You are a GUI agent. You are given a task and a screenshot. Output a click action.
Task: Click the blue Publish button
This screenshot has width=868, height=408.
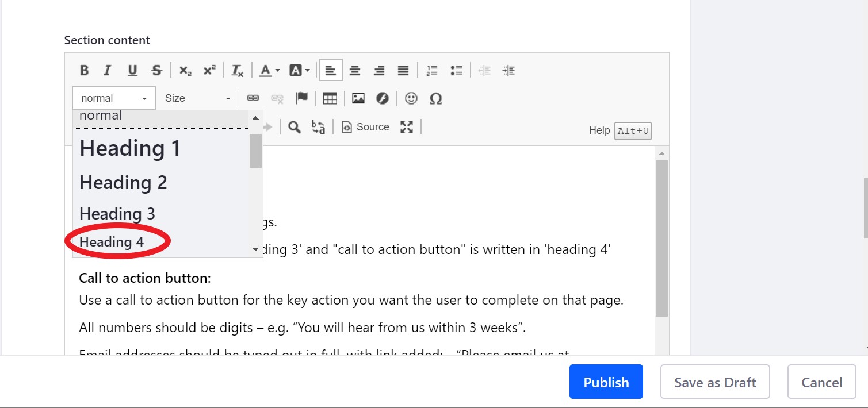click(606, 382)
